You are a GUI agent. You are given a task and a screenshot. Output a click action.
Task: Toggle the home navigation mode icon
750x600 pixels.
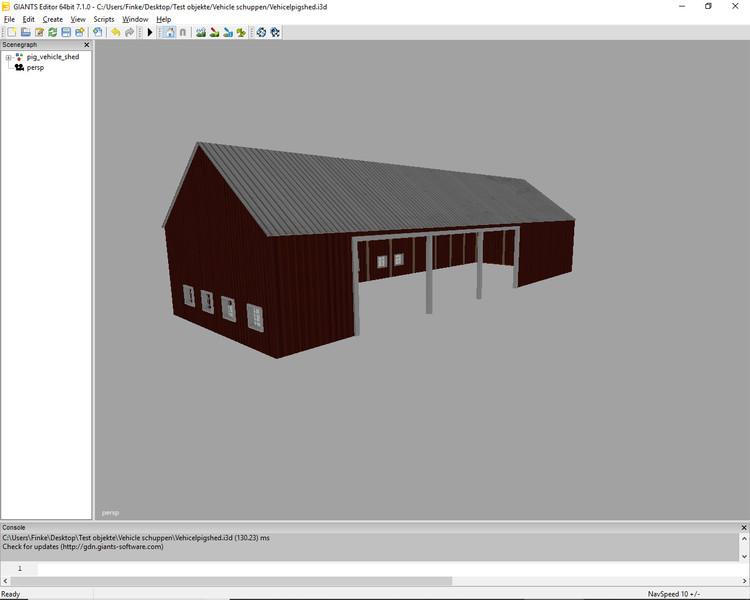click(168, 32)
